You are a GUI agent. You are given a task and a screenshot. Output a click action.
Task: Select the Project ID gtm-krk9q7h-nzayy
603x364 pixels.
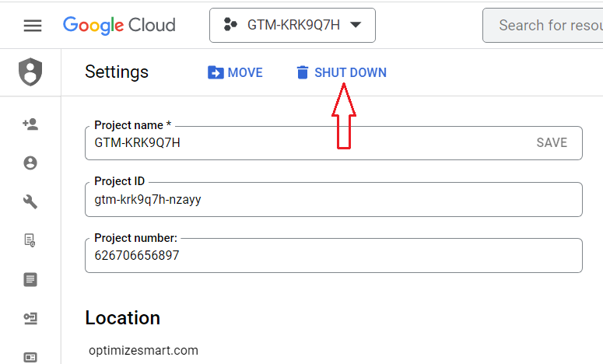coord(148,199)
